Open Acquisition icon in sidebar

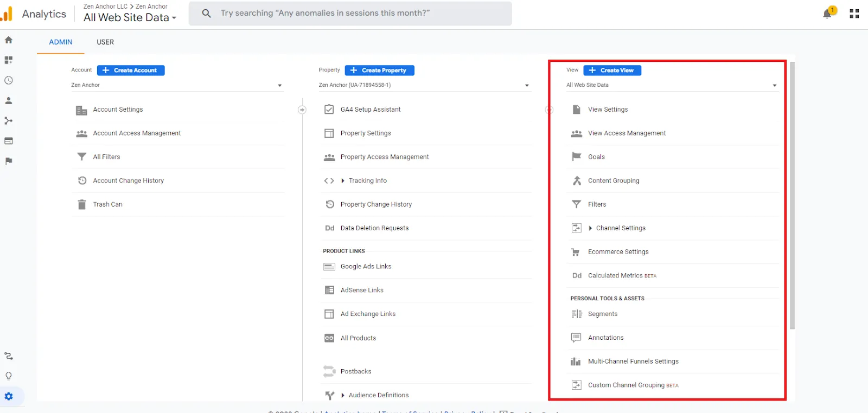pyautogui.click(x=9, y=120)
